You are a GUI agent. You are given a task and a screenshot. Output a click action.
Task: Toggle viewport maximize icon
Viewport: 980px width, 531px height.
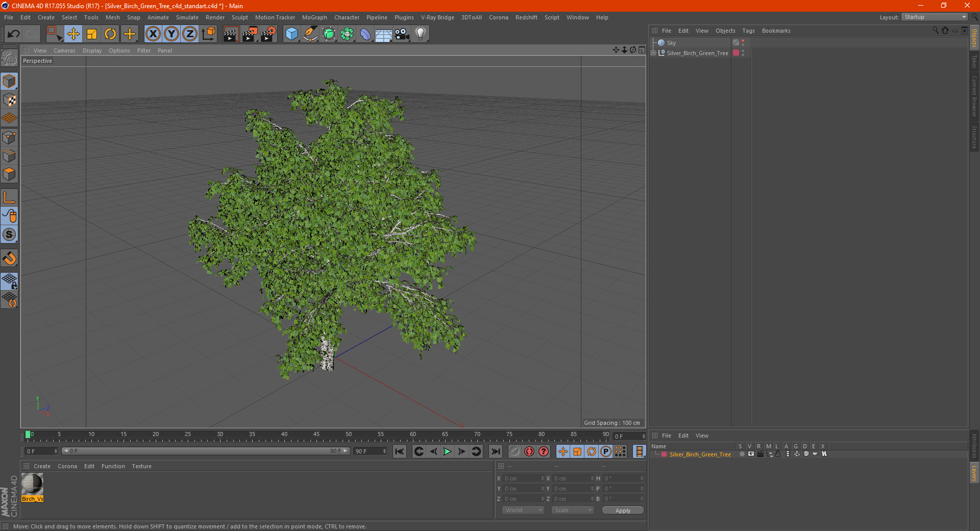[x=642, y=50]
